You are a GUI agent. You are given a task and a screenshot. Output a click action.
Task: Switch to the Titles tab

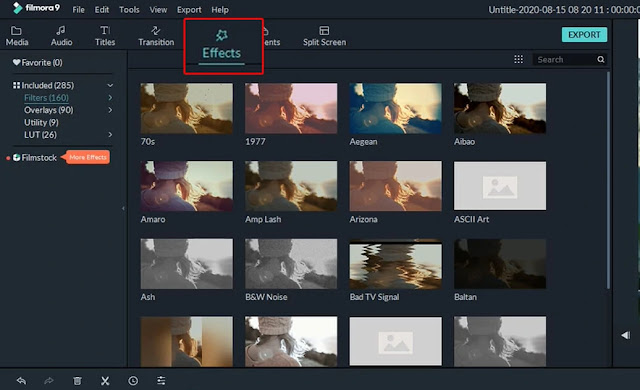point(105,36)
